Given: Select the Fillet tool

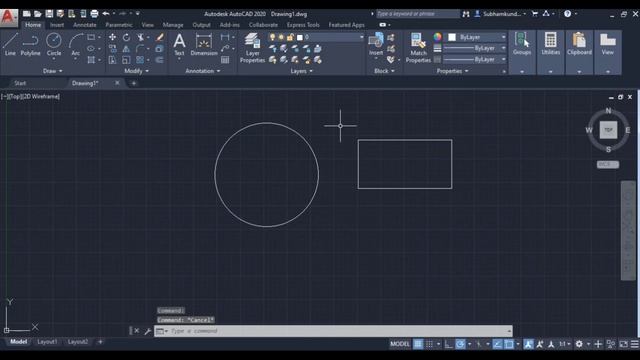Looking at the screenshot, I should tap(140, 49).
